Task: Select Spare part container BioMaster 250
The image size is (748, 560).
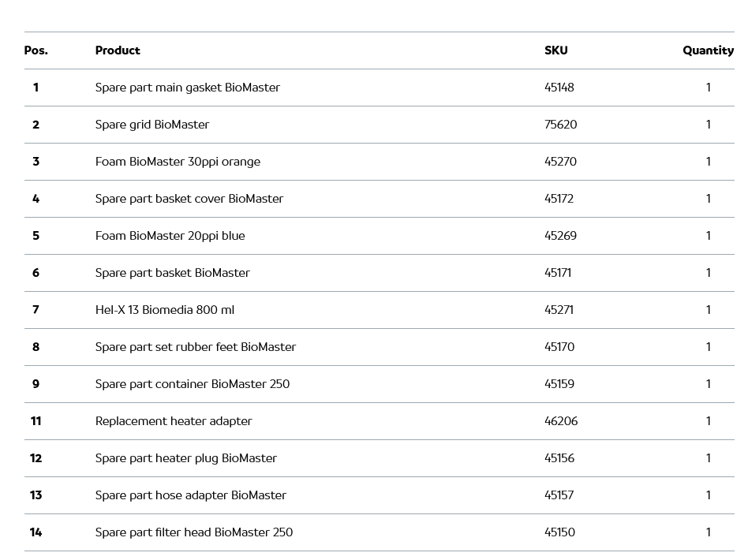Action: 192,384
